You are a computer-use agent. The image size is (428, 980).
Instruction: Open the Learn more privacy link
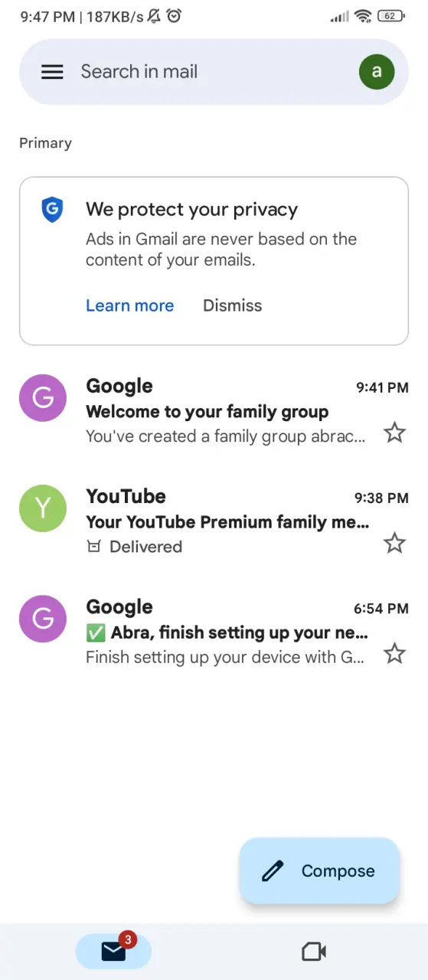pos(129,305)
